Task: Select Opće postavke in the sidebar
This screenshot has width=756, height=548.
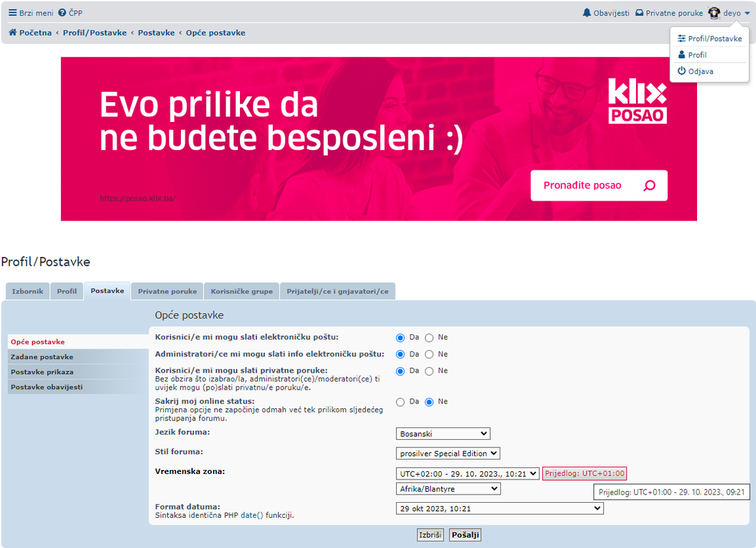Action: [78, 342]
